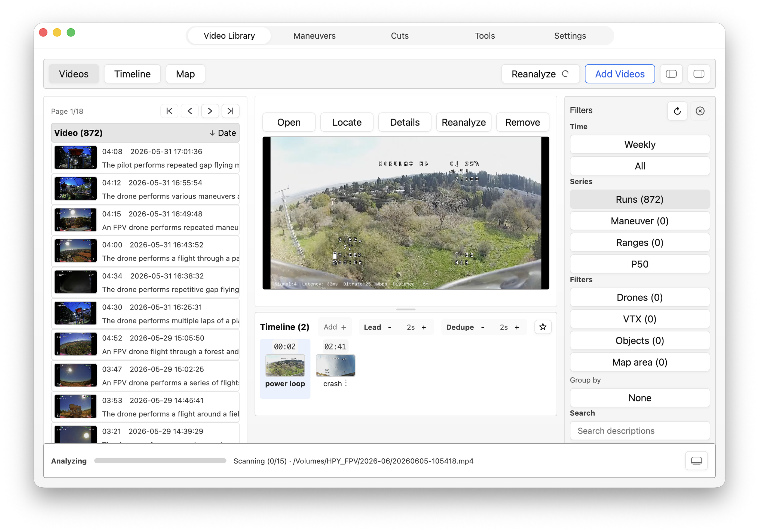Select video dated 2026-05-31 16:43:52
This screenshot has width=759, height=532.
[x=145, y=251]
